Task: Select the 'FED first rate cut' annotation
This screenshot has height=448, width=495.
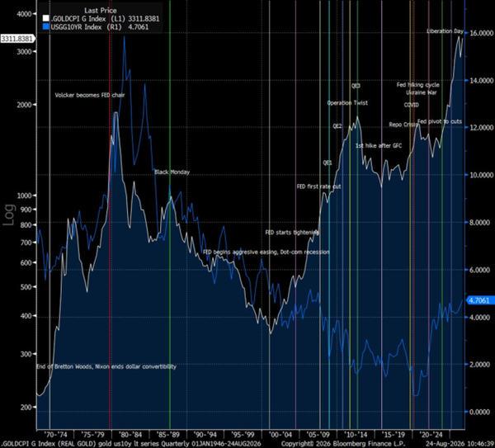Action: coord(318,186)
